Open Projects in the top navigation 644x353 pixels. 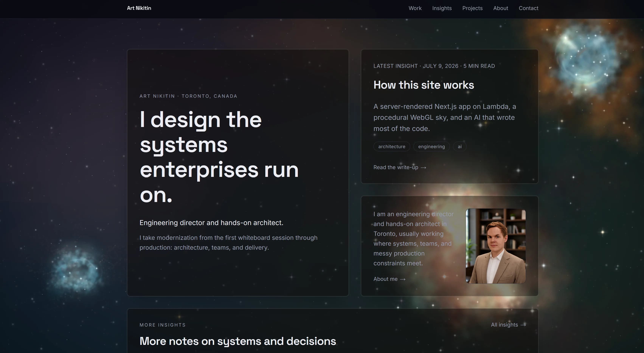472,8
